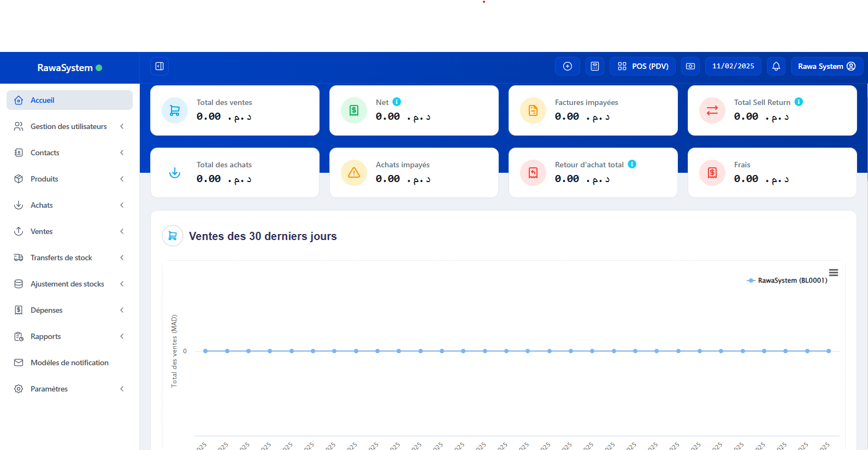
Task: Open the notifications bell
Action: pyautogui.click(x=776, y=66)
